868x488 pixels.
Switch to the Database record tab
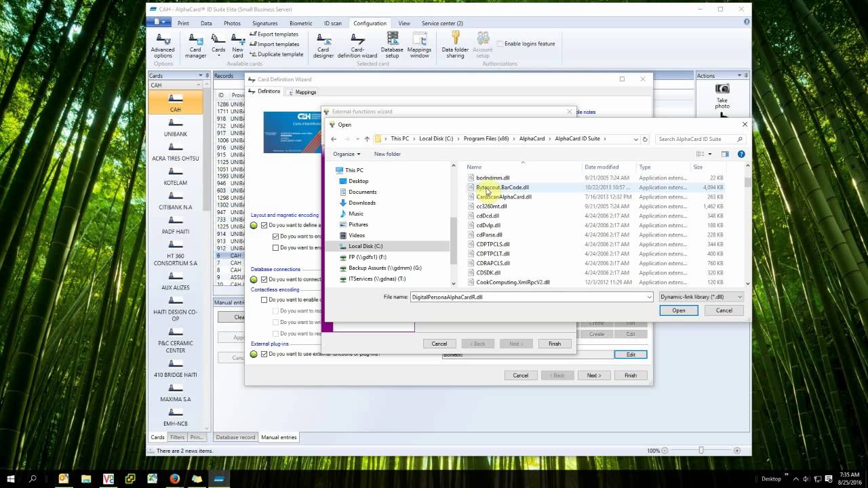tap(235, 437)
